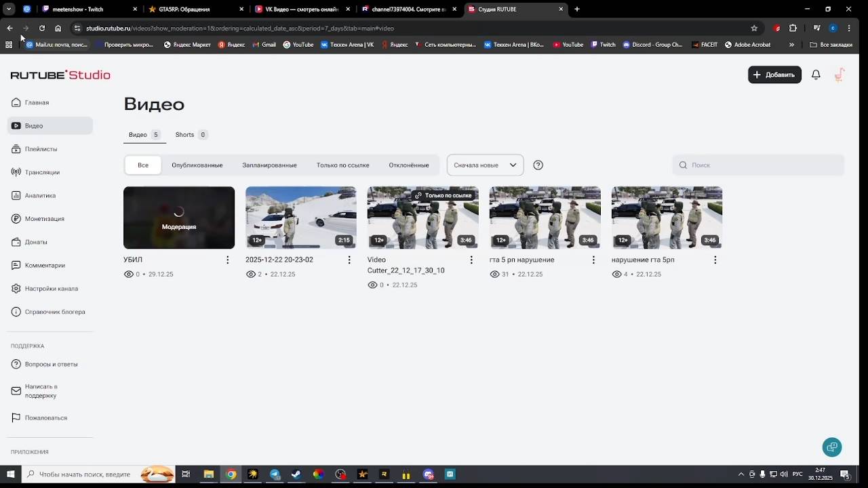Image resolution: width=868 pixels, height=488 pixels.
Task: Open File Explorer from taskbar
Action: click(x=209, y=474)
